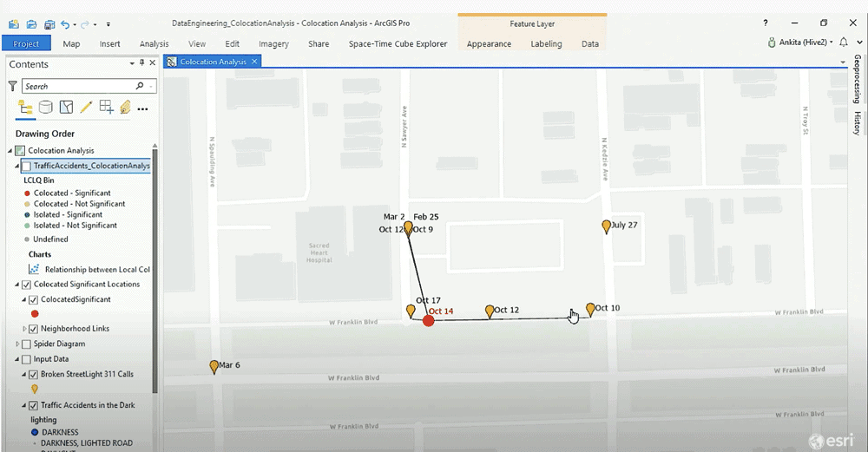The image size is (868, 452).
Task: Open the History side pane
Action: (x=857, y=123)
